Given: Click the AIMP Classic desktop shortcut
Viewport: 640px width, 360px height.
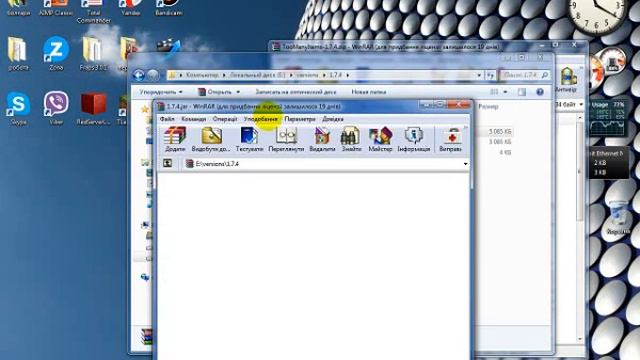Looking at the screenshot, I should [56, 8].
